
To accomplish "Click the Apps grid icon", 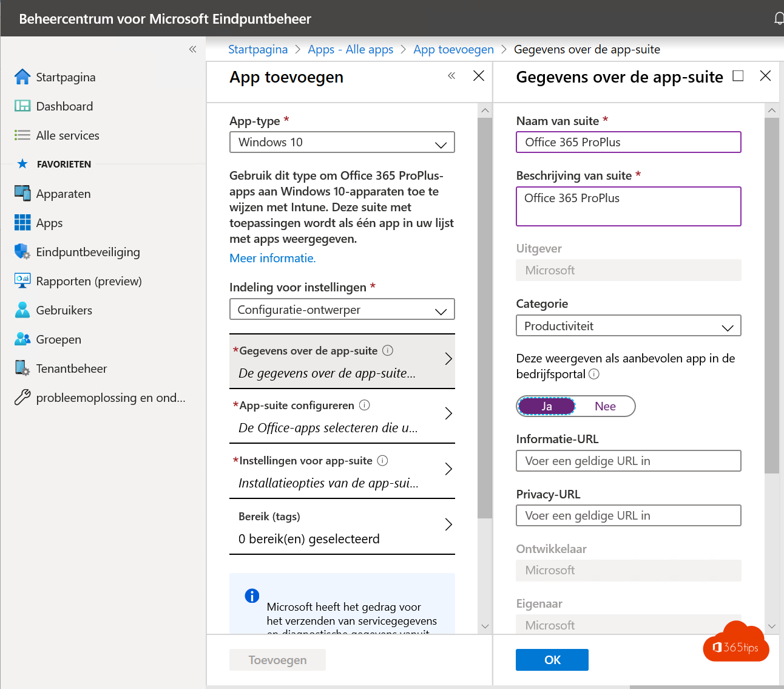I will (x=22, y=223).
